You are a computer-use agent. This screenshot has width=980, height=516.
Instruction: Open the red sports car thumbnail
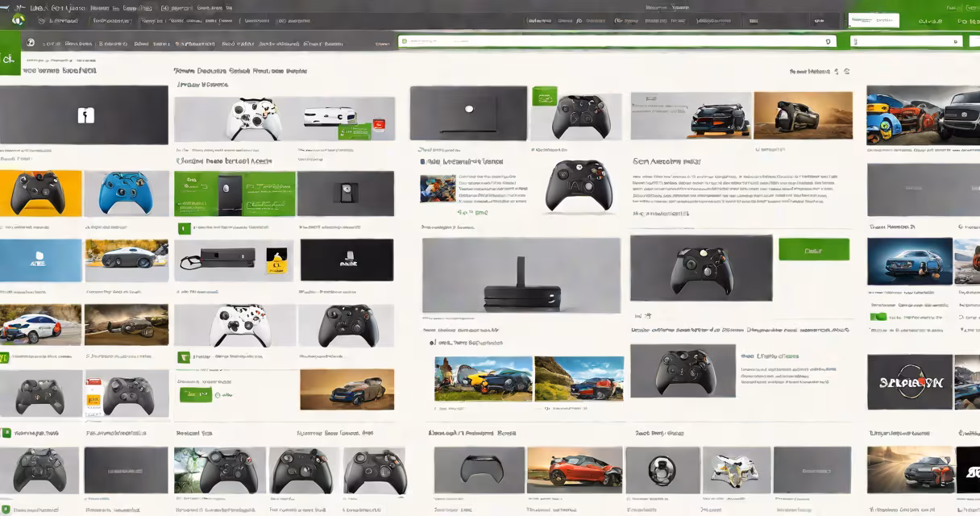point(575,470)
